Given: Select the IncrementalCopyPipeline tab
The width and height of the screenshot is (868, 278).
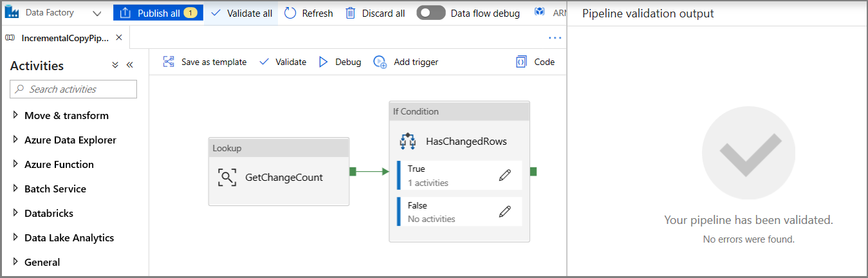Looking at the screenshot, I should point(64,37).
